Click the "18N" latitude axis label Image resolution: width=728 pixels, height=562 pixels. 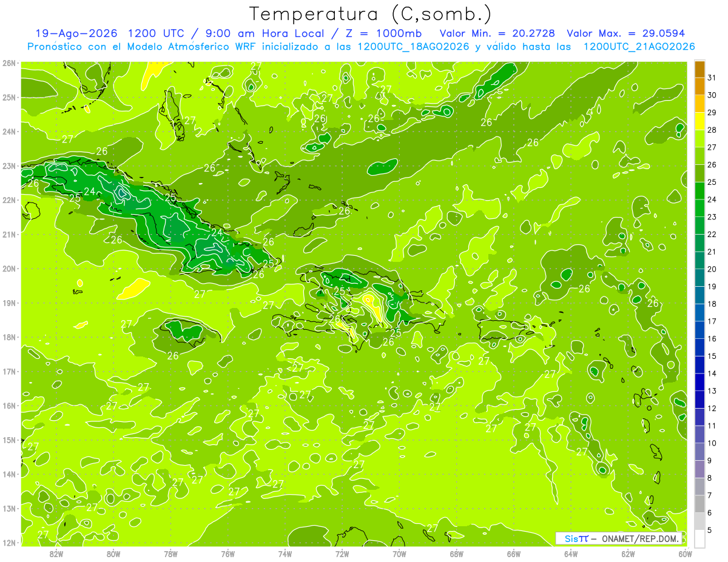[9, 337]
